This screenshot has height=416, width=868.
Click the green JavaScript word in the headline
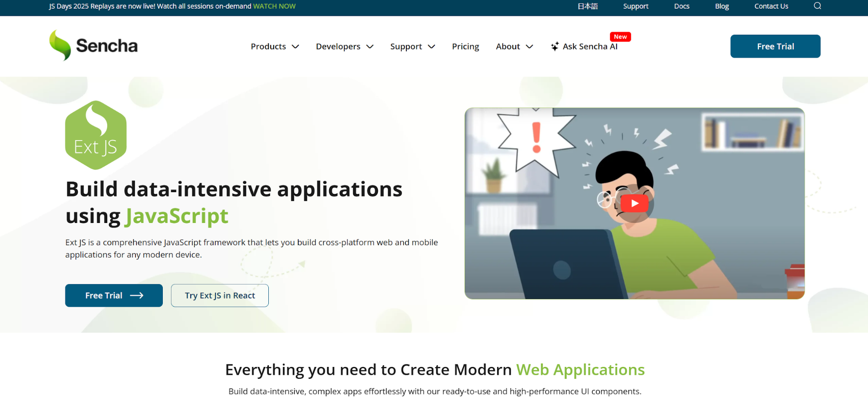(x=177, y=216)
